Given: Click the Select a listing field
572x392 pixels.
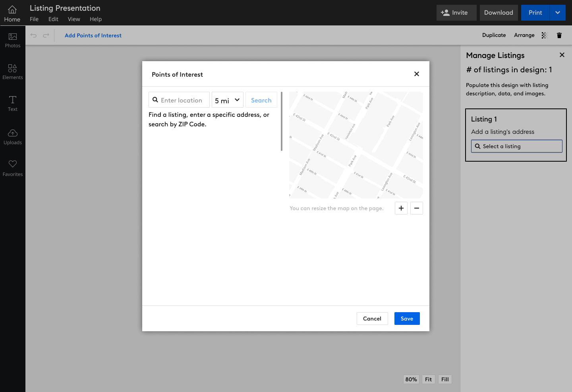Looking at the screenshot, I should [517, 146].
